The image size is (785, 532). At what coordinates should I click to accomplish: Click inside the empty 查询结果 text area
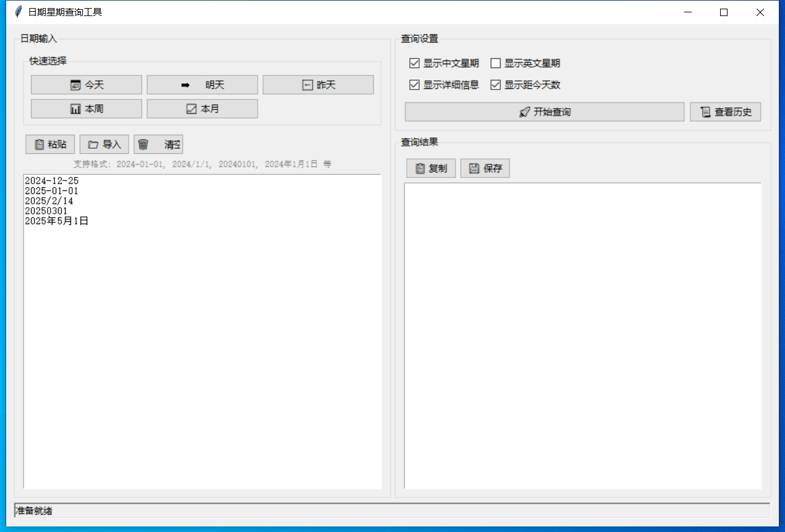click(583, 336)
